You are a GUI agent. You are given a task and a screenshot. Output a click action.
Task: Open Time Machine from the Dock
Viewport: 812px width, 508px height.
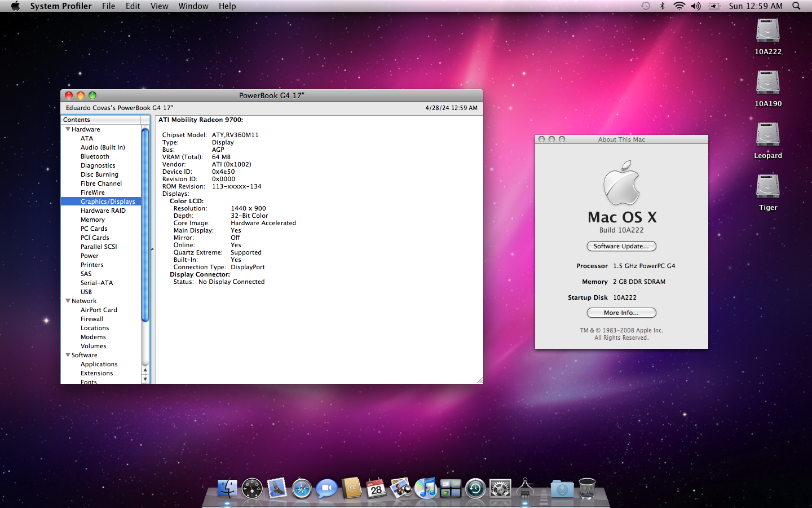475,489
